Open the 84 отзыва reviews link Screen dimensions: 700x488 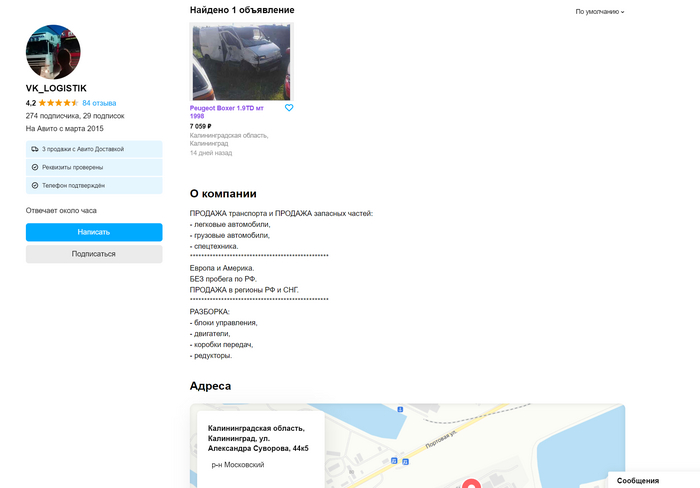click(x=99, y=103)
